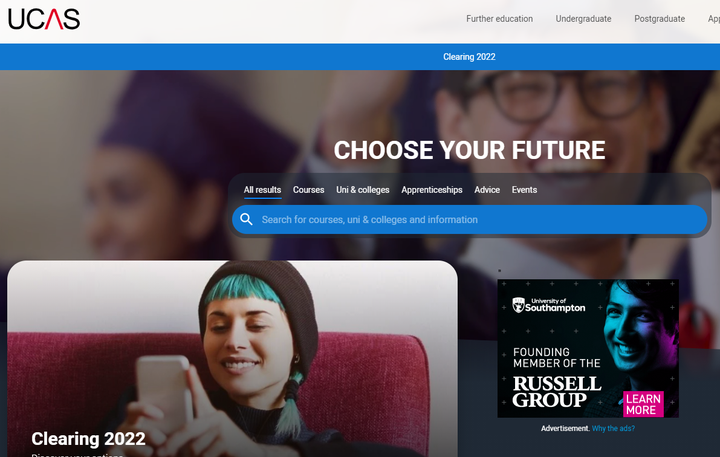Viewport: 720px width, 457px height.
Task: Select the All results tab
Action: click(262, 190)
